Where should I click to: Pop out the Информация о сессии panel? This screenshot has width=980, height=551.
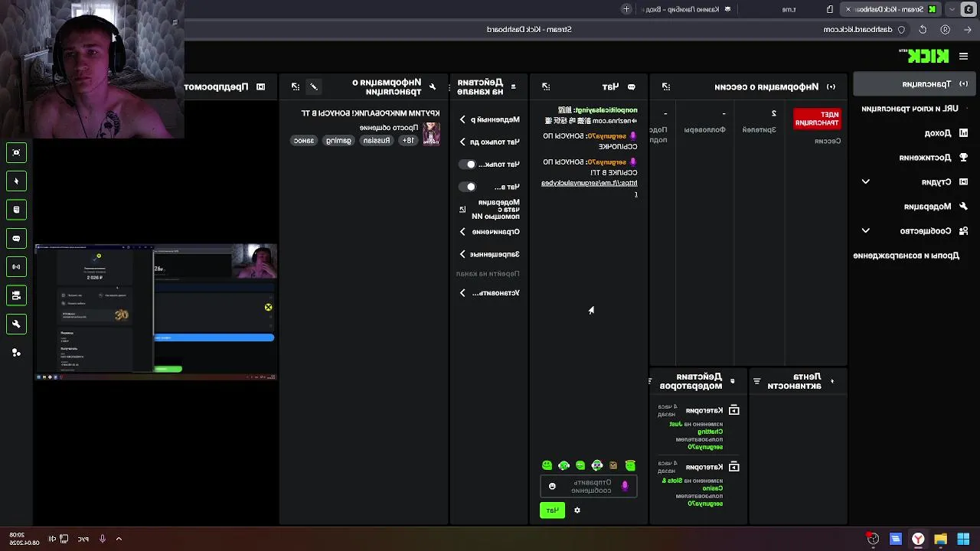tap(666, 86)
